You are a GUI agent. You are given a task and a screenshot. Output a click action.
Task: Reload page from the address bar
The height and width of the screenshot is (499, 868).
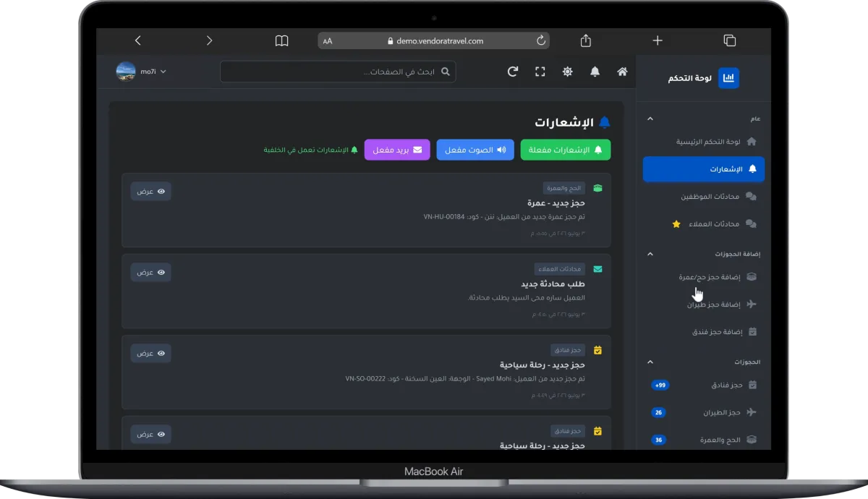[540, 40]
